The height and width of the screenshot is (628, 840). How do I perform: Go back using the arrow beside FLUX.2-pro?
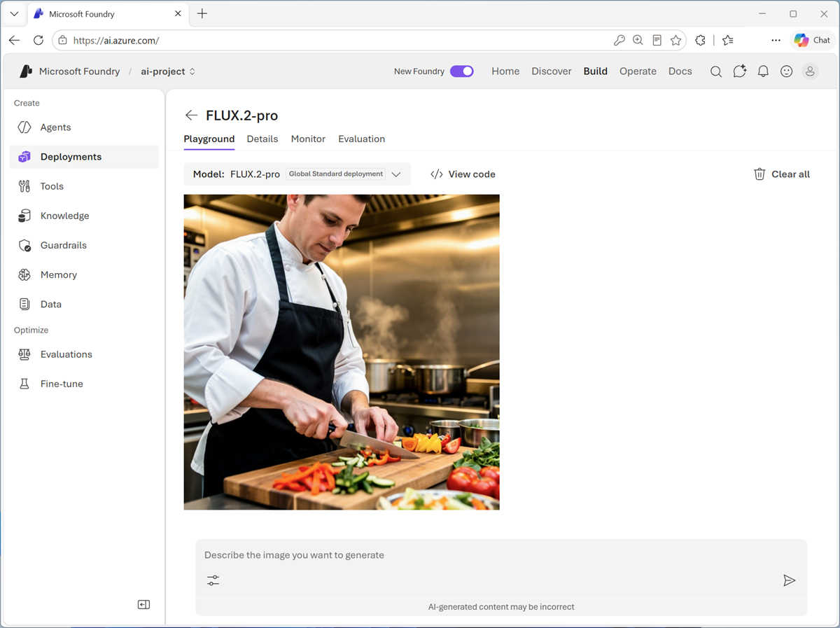[191, 116]
